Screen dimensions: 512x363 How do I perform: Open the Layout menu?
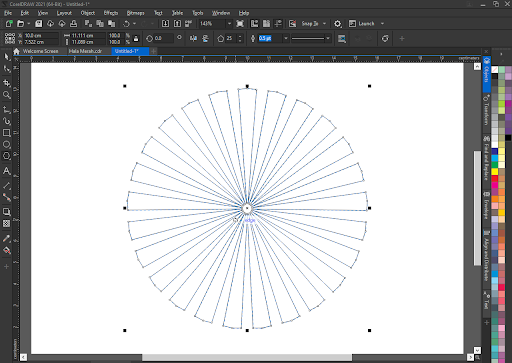click(64, 13)
